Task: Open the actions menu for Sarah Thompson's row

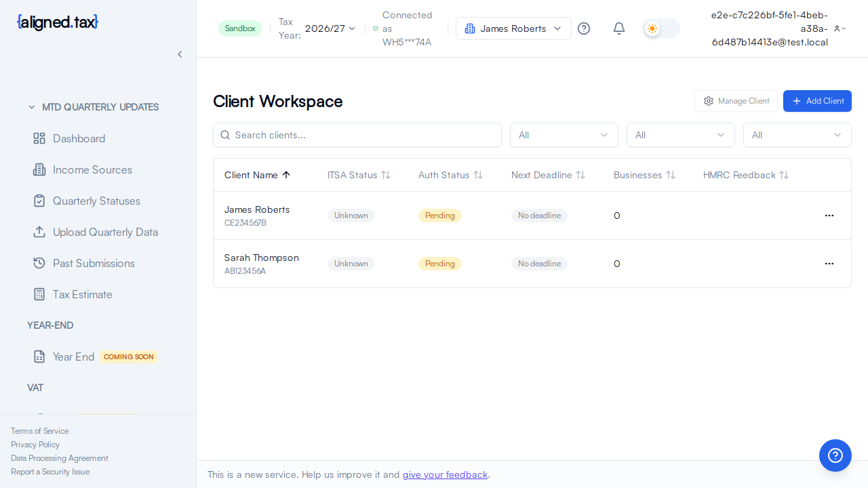Action: pyautogui.click(x=829, y=264)
